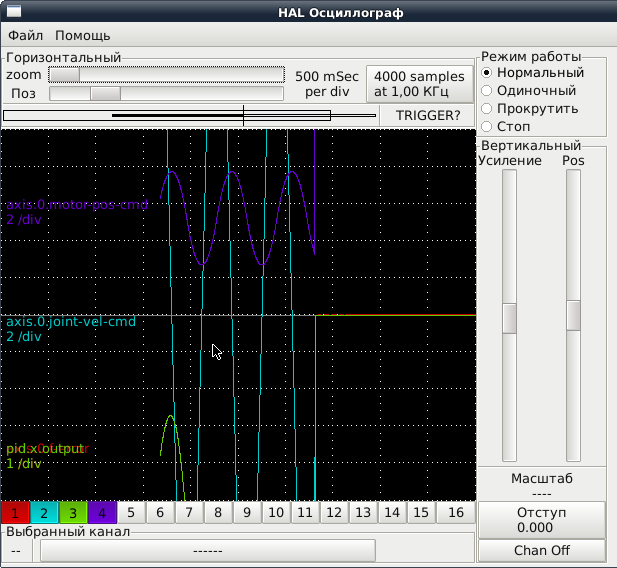Click the TRIGGER? status button
The height and width of the screenshot is (568, 617).
428,115
